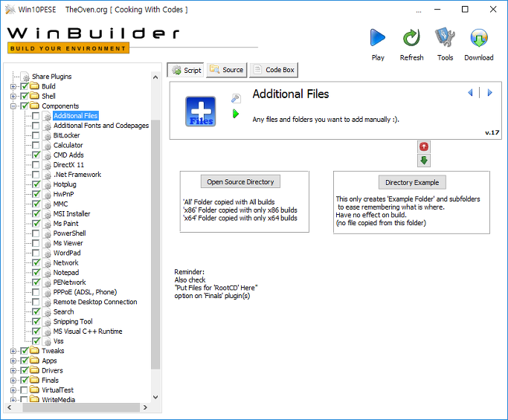This screenshot has width=508, height=420.
Task: Click the Download icon
Action: (479, 38)
